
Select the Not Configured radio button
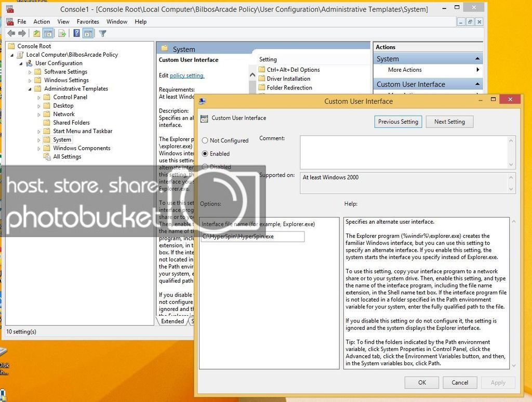tap(205, 140)
